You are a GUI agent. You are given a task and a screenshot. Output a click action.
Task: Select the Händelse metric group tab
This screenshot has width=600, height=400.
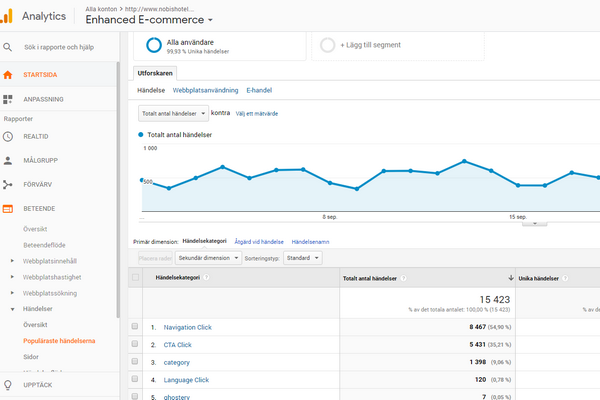click(x=151, y=90)
